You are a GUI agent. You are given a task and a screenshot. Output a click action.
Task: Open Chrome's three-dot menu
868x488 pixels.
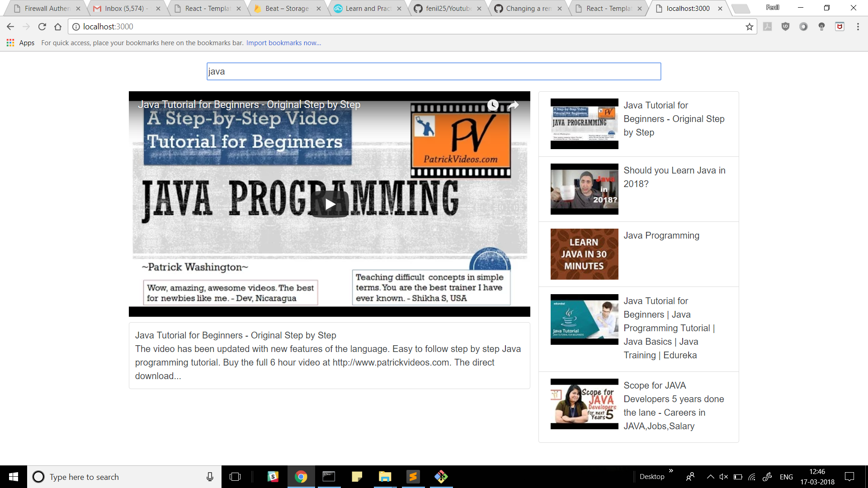(x=858, y=27)
